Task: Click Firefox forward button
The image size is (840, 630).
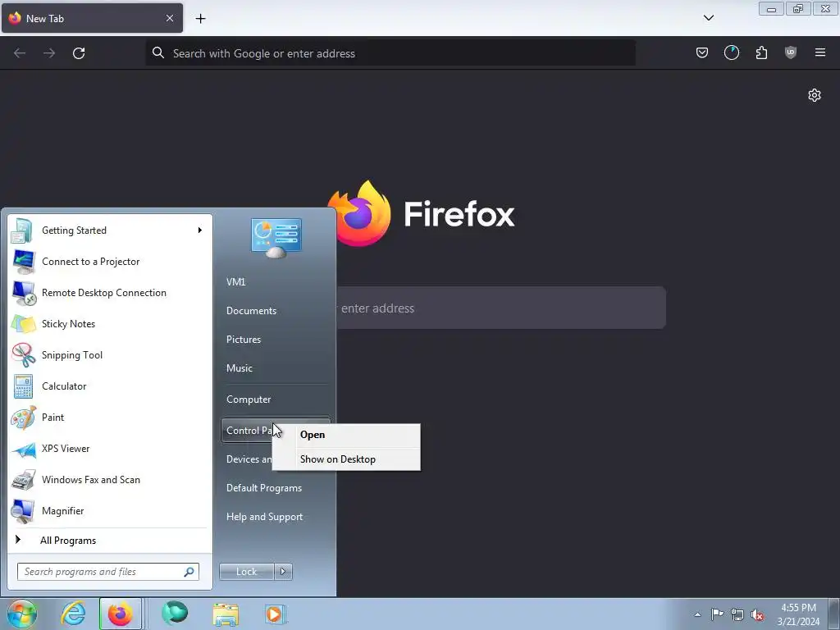Action: coord(49,53)
